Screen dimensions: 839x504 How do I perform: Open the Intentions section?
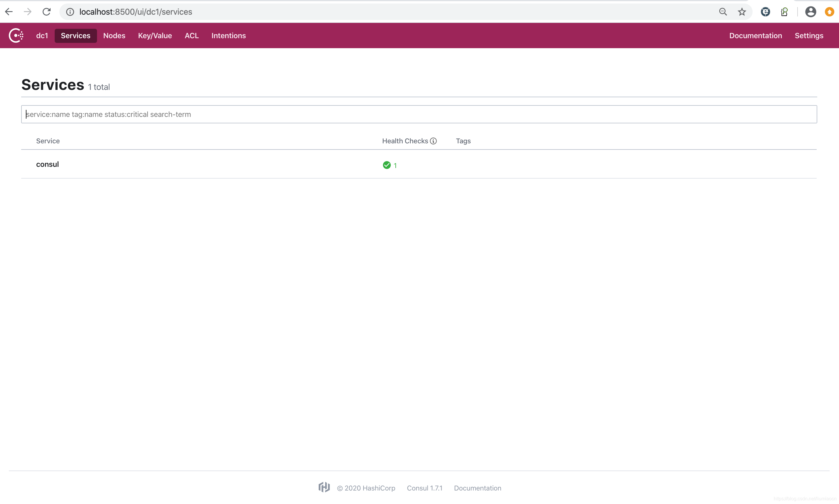tap(228, 35)
